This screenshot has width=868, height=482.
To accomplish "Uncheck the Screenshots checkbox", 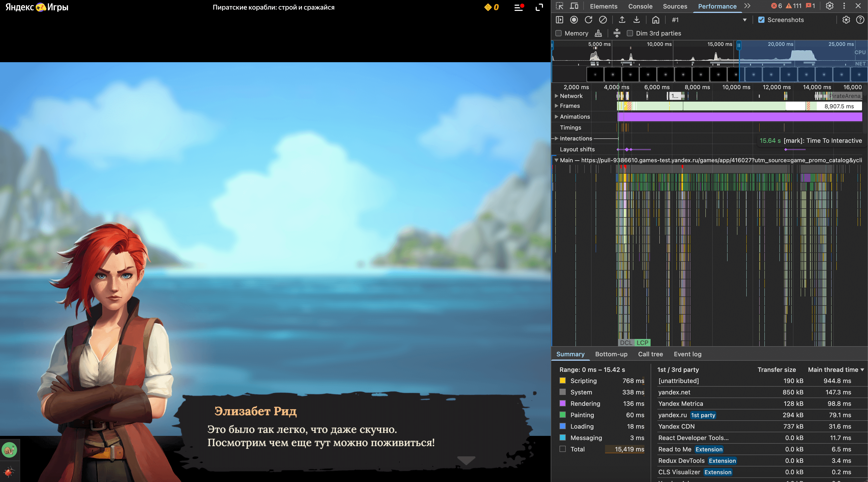I will point(761,20).
